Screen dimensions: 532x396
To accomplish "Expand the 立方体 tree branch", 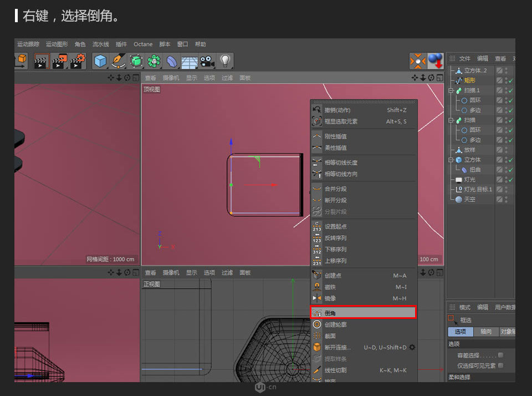I will click(x=451, y=159).
